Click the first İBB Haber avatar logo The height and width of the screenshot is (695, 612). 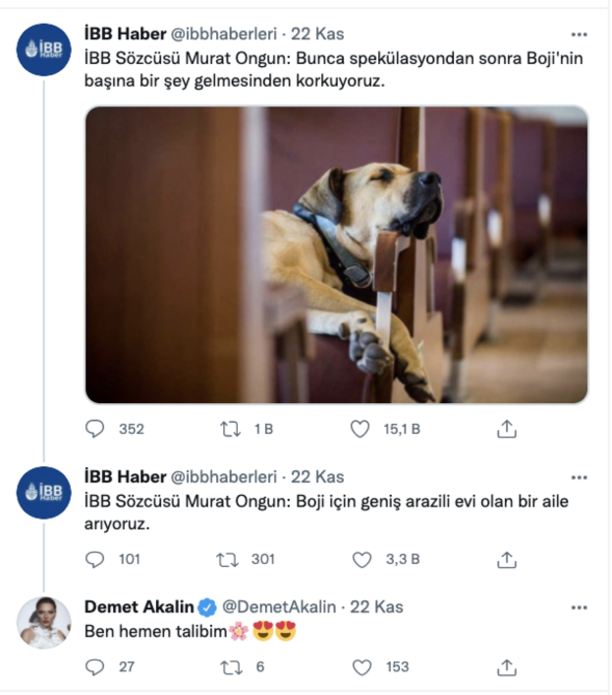[44, 49]
